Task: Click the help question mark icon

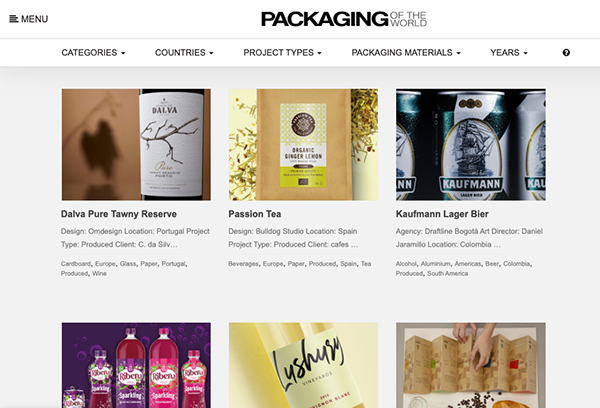Action: coord(566,52)
